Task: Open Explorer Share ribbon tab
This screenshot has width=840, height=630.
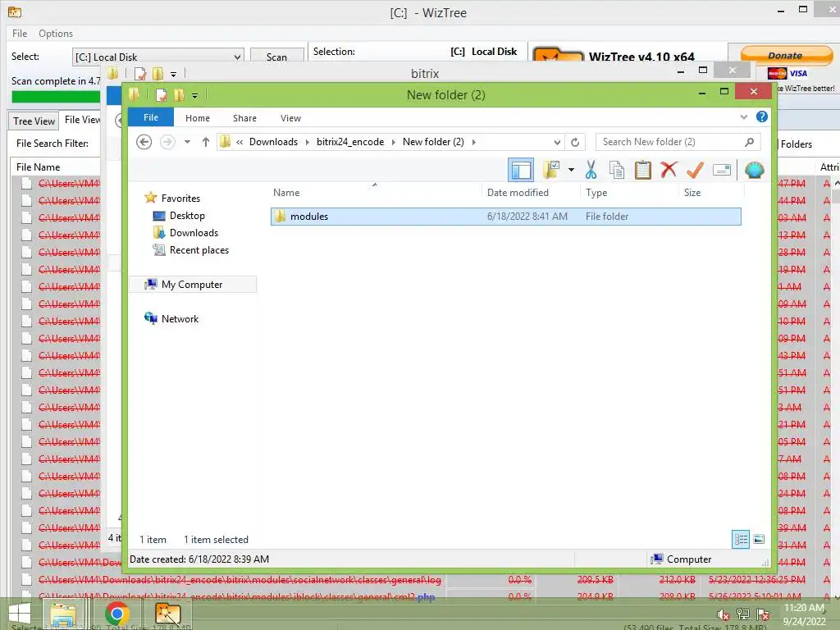Action: point(244,118)
